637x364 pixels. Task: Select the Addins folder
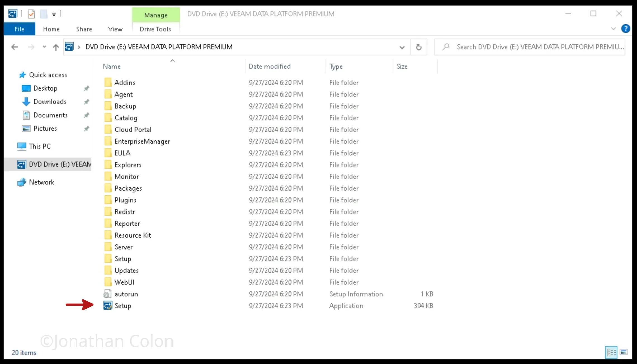coord(120,82)
